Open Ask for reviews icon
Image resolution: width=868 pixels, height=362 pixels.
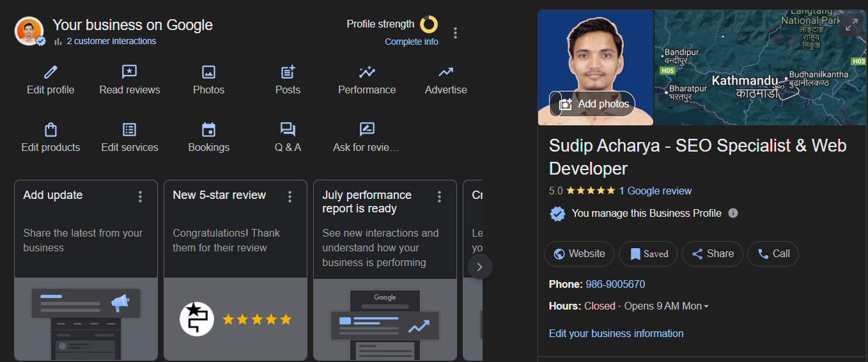coord(367,130)
